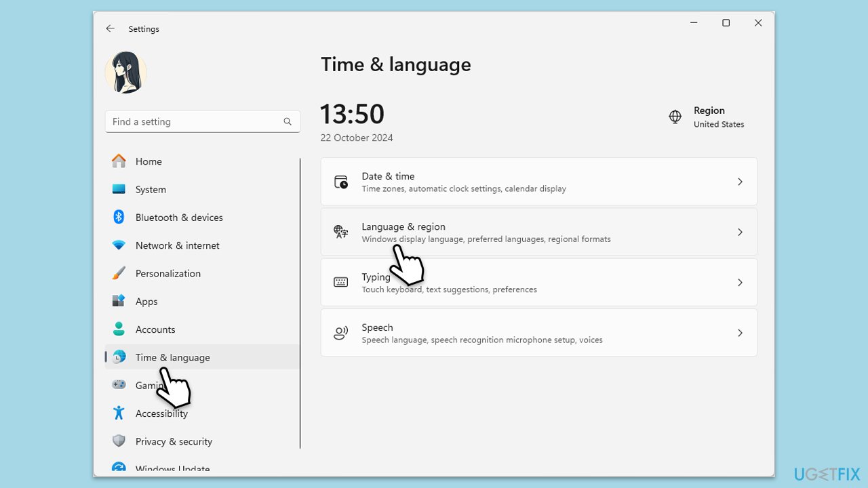868x488 pixels.
Task: Go to Apps settings
Action: (x=203, y=302)
